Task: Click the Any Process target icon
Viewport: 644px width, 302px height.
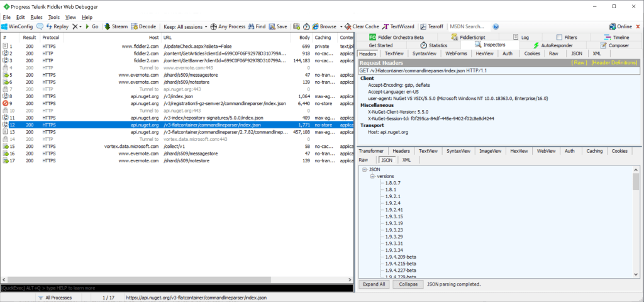Action: click(x=213, y=26)
